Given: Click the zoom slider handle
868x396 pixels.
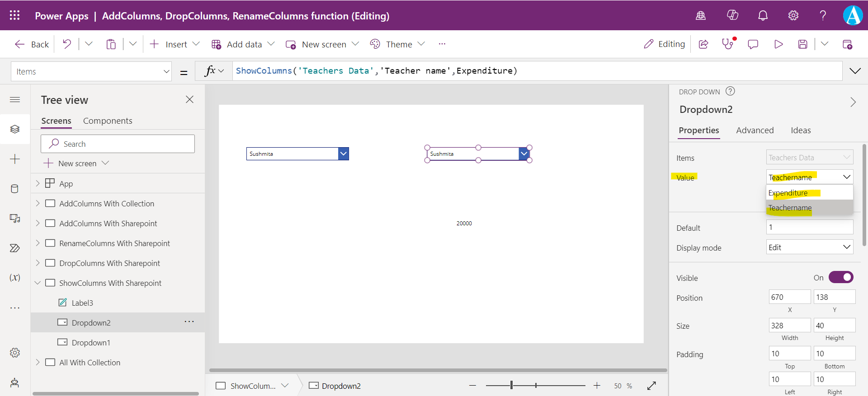Looking at the screenshot, I should coord(511,385).
